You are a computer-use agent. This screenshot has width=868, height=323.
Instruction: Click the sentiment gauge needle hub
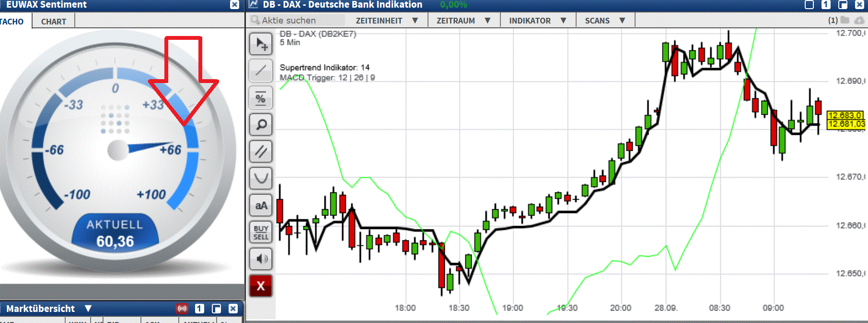click(118, 150)
